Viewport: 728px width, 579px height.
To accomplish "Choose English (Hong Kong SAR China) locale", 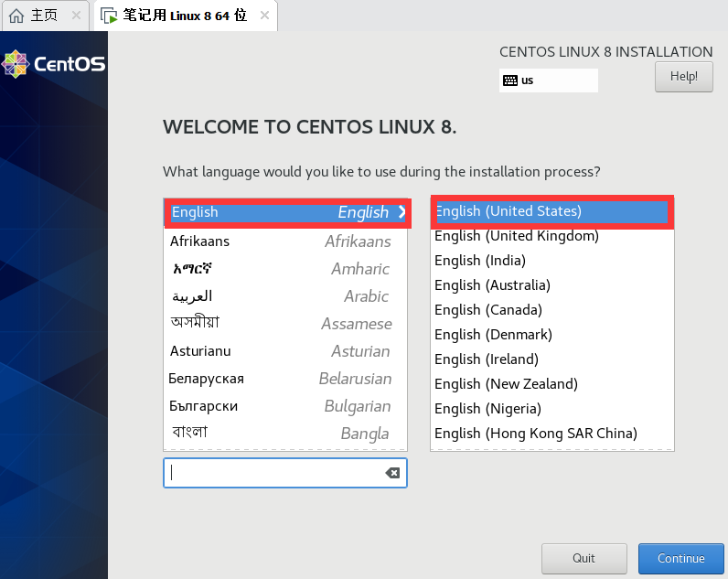I will click(x=552, y=434).
